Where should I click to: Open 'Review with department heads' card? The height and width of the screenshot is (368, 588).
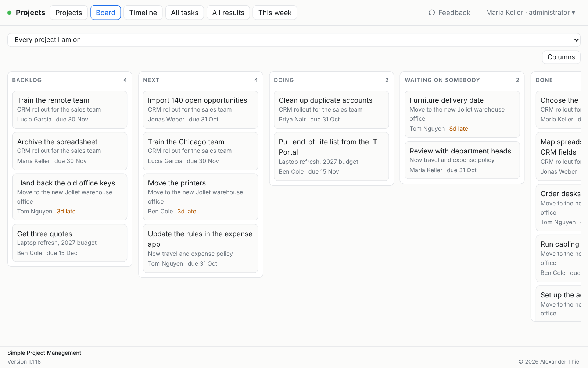click(x=462, y=160)
